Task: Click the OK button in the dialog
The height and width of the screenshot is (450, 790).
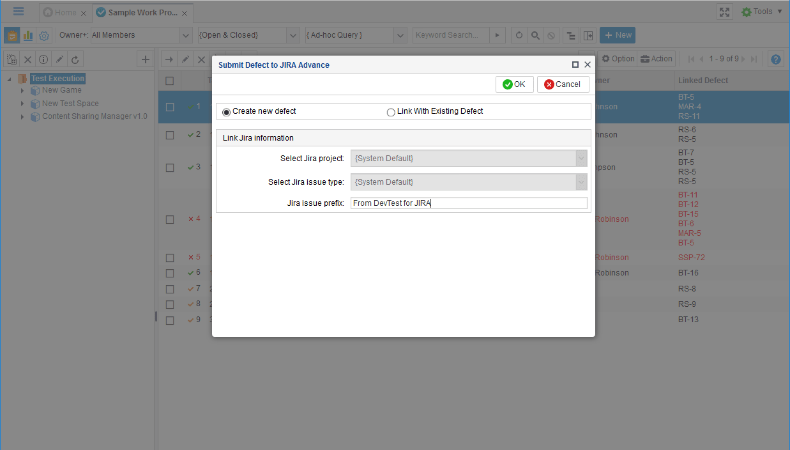Action: (x=514, y=84)
